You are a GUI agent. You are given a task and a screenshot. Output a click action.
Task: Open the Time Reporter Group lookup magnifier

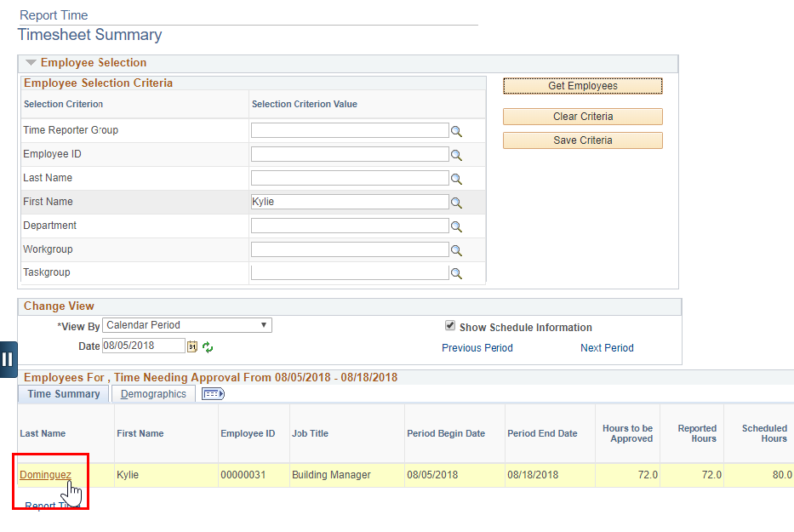457,129
